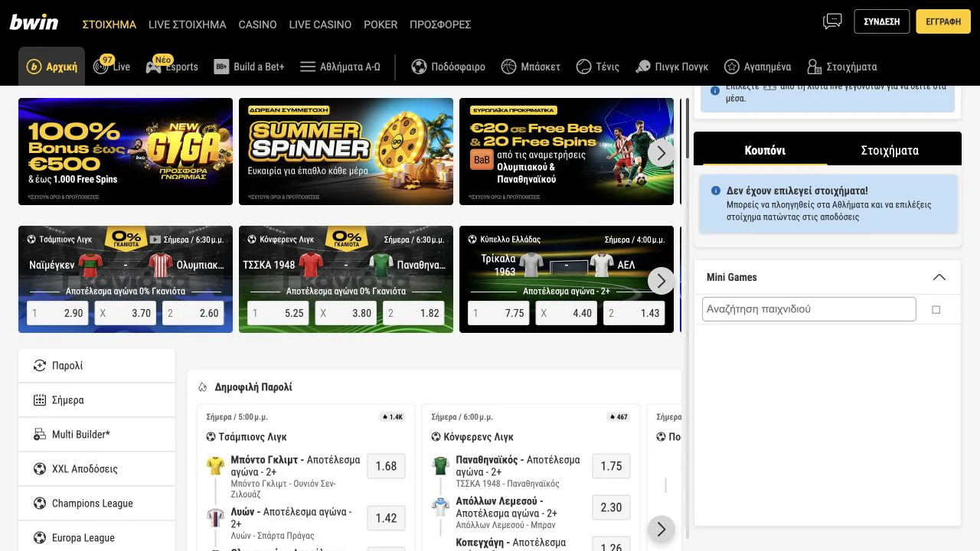Advance promo banners carousel arrow
This screenshot has width=980, height=551.
661,153
